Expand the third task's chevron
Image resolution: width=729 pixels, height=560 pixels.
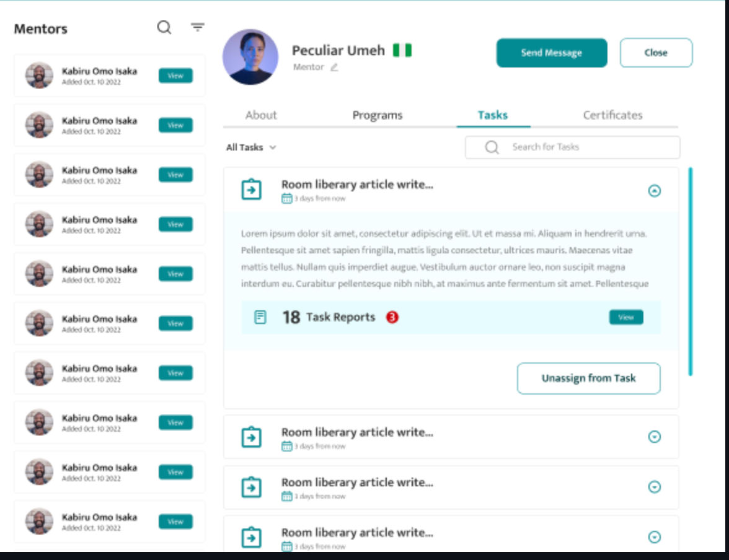tap(654, 488)
